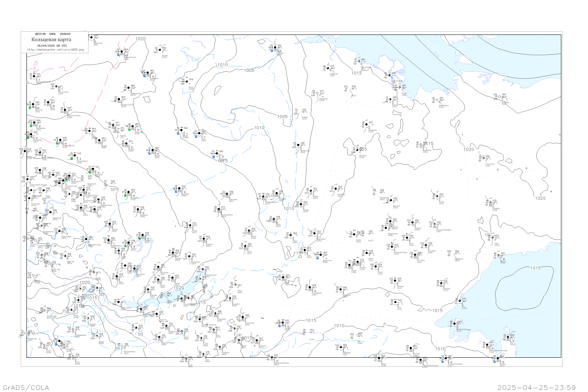Viewport: 588px width, 392px height.
Task: Click the GrADS/COLA label at bottom left
Action: click(26, 387)
